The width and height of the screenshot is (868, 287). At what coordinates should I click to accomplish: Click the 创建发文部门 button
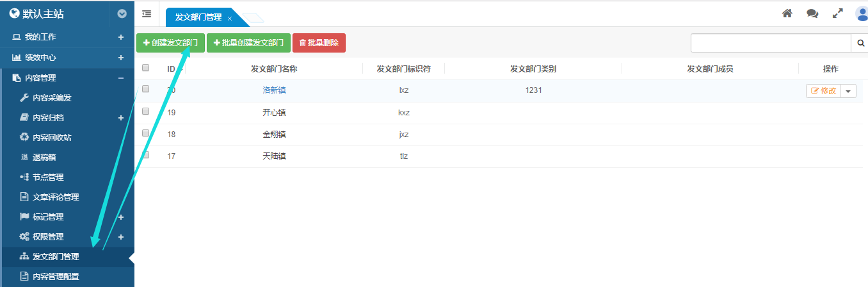coord(170,43)
